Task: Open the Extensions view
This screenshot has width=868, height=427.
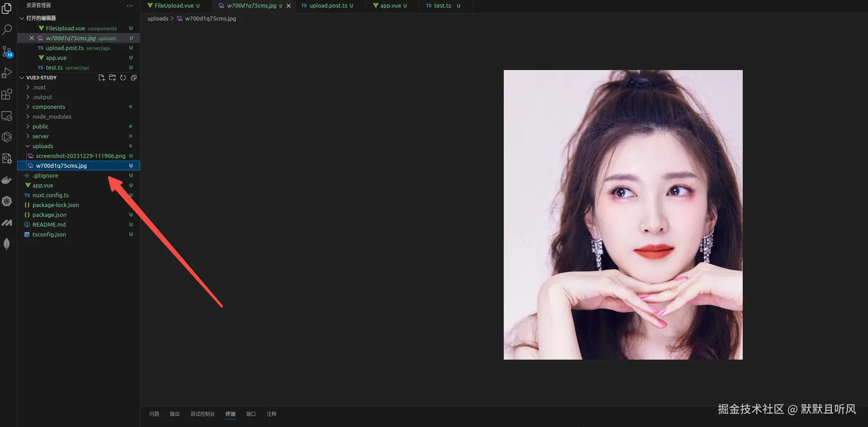Action: [7, 94]
